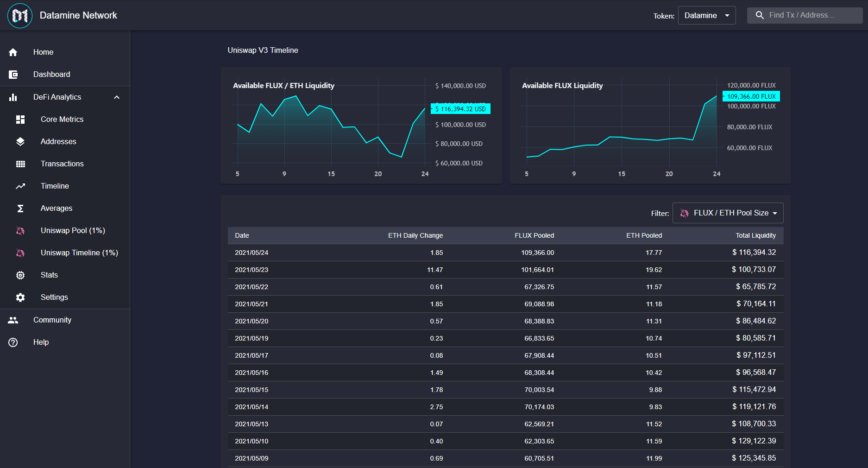Click the Available FLUX / ETH Liquidity chart title
868x468 pixels.
[x=283, y=86]
